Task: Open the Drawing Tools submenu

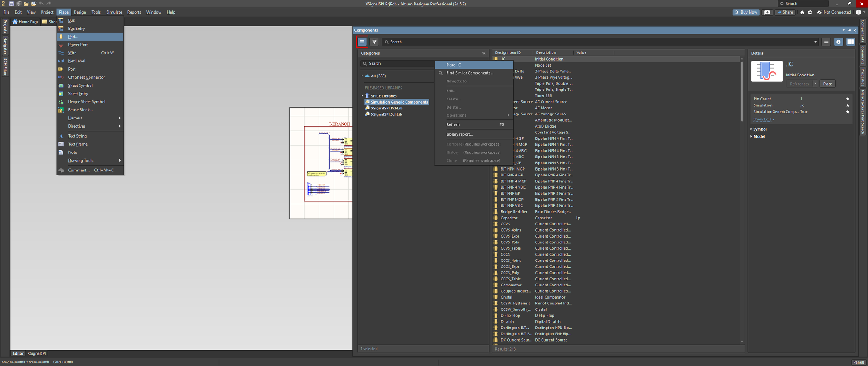Action: point(90,161)
